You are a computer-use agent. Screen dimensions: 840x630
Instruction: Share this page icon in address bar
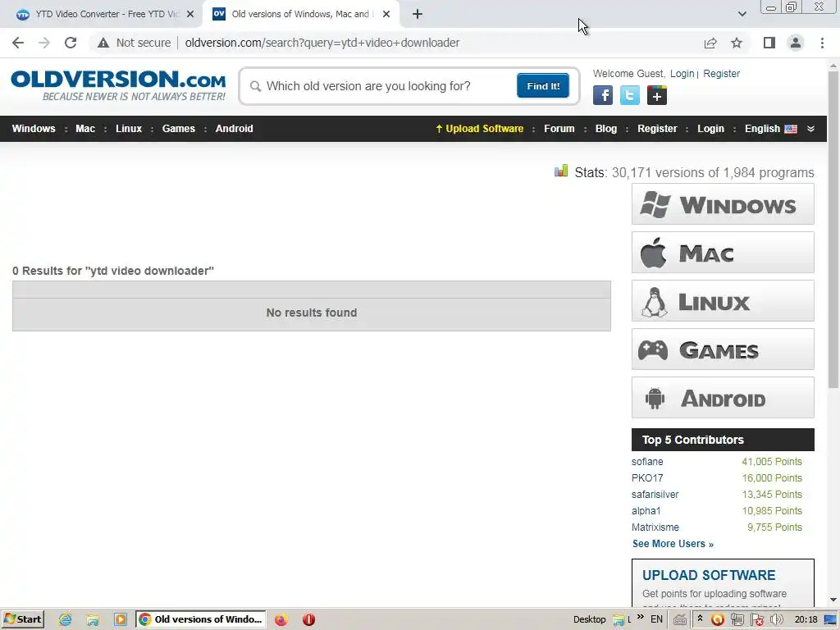710,43
